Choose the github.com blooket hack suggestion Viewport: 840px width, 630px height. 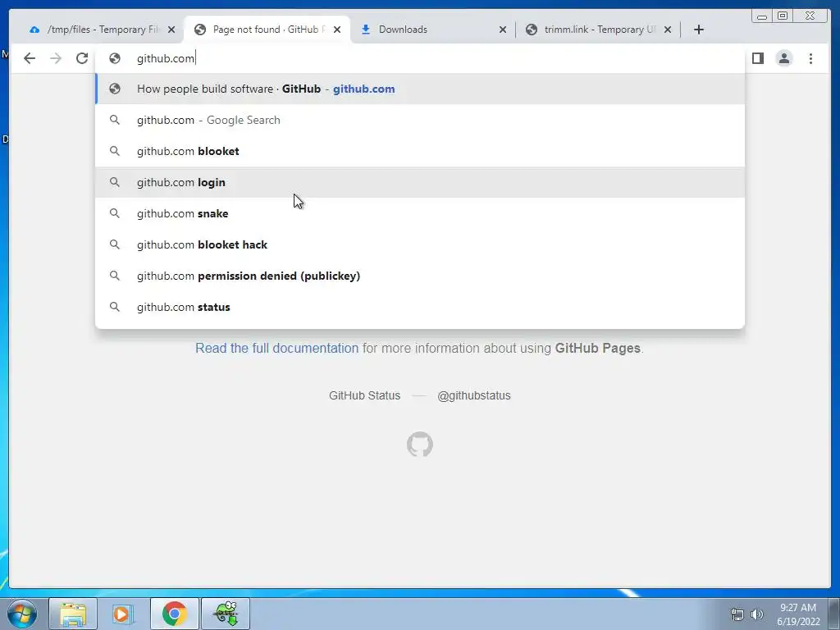click(420, 244)
